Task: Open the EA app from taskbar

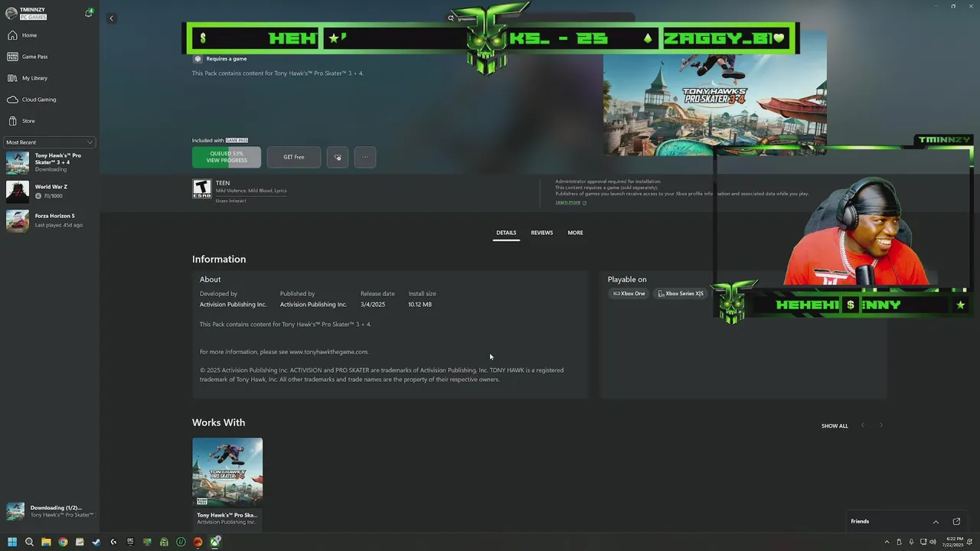Action: (x=198, y=542)
